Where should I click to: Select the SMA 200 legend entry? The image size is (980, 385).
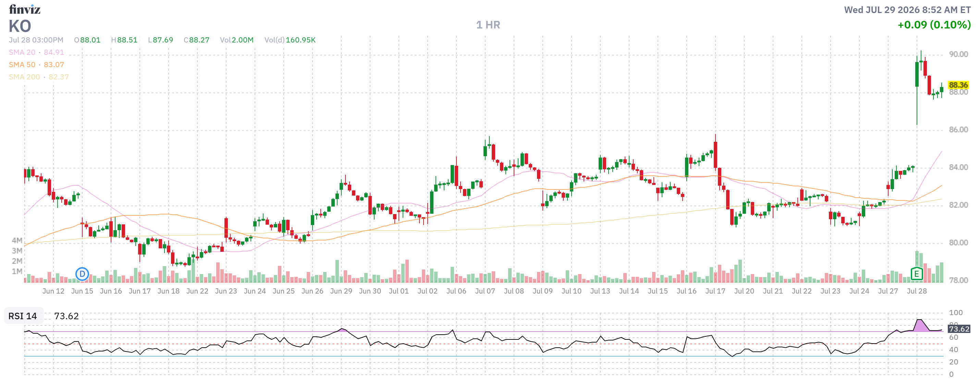(x=39, y=77)
